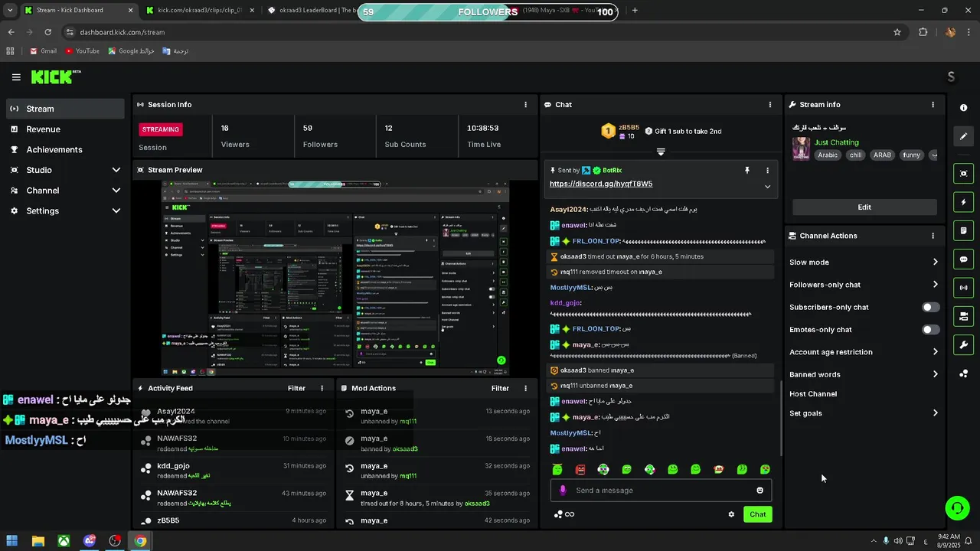Click the purple microphone icon in message box

point(563,491)
